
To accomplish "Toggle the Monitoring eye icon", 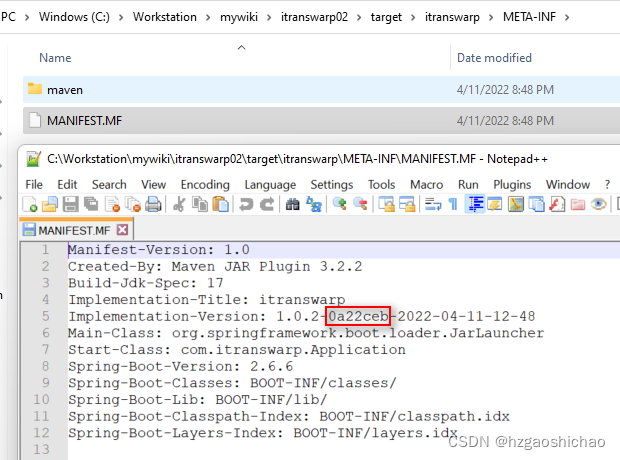I will [598, 204].
